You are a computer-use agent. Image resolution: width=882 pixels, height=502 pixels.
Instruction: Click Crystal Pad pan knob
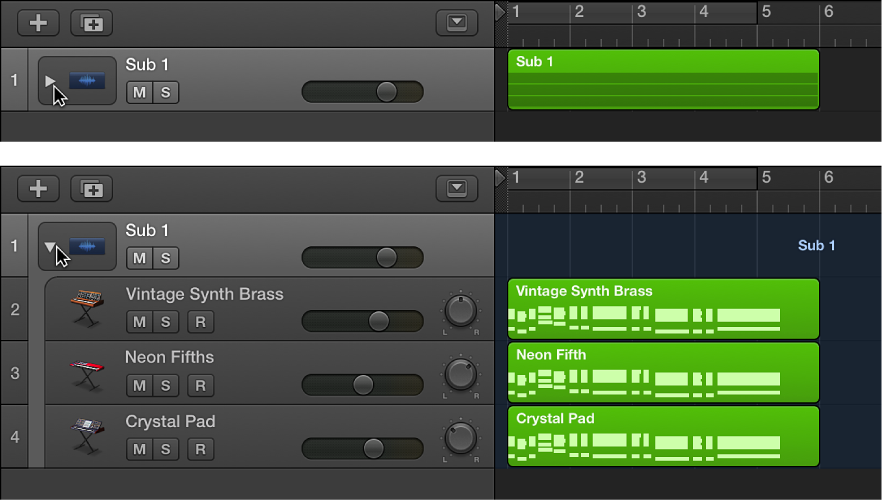click(461, 438)
